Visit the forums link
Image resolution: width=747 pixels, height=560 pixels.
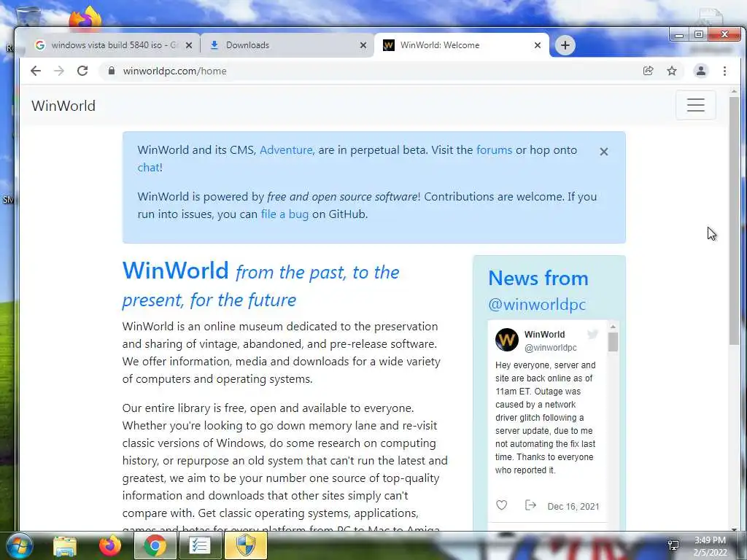pyautogui.click(x=494, y=150)
